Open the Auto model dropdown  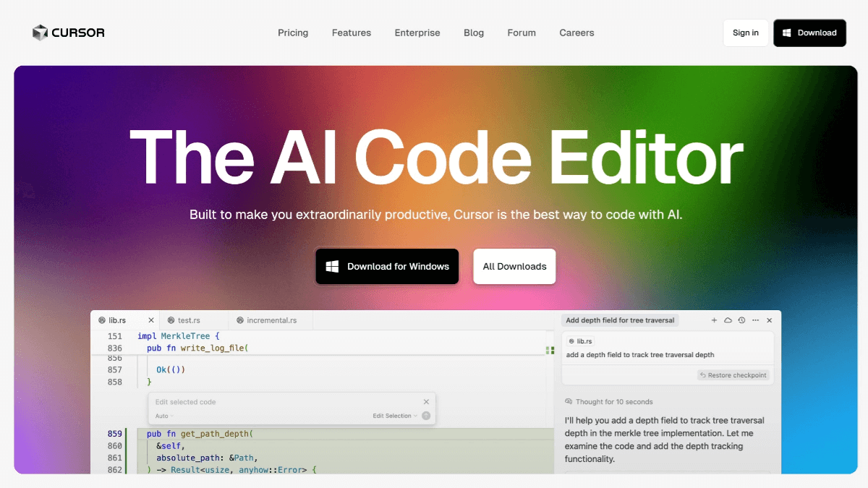click(164, 416)
